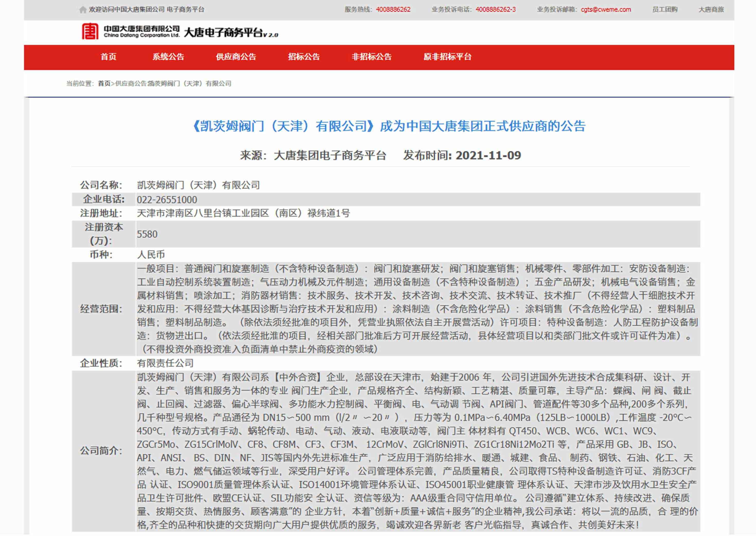Screen dimensions: 756x536
Task: Click the 公司名称 row label
Action: point(101,185)
